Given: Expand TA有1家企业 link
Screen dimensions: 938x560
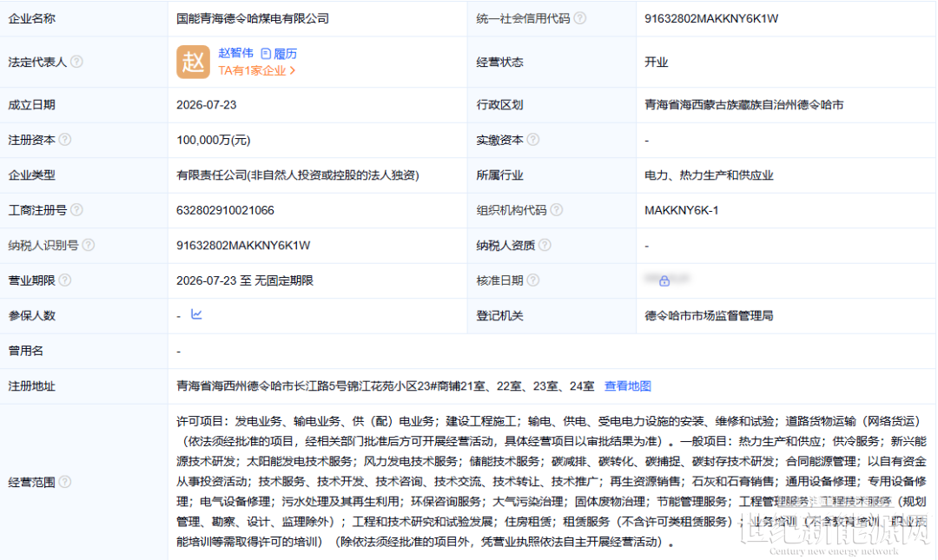Looking at the screenshot, I should [256, 70].
